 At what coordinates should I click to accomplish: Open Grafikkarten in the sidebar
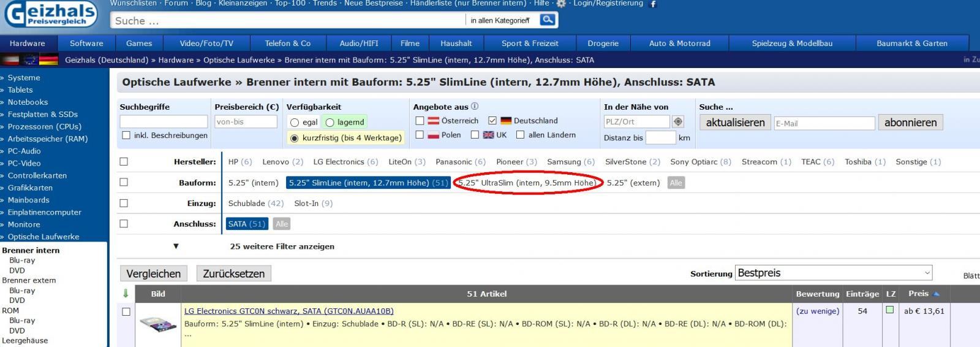tap(30, 188)
